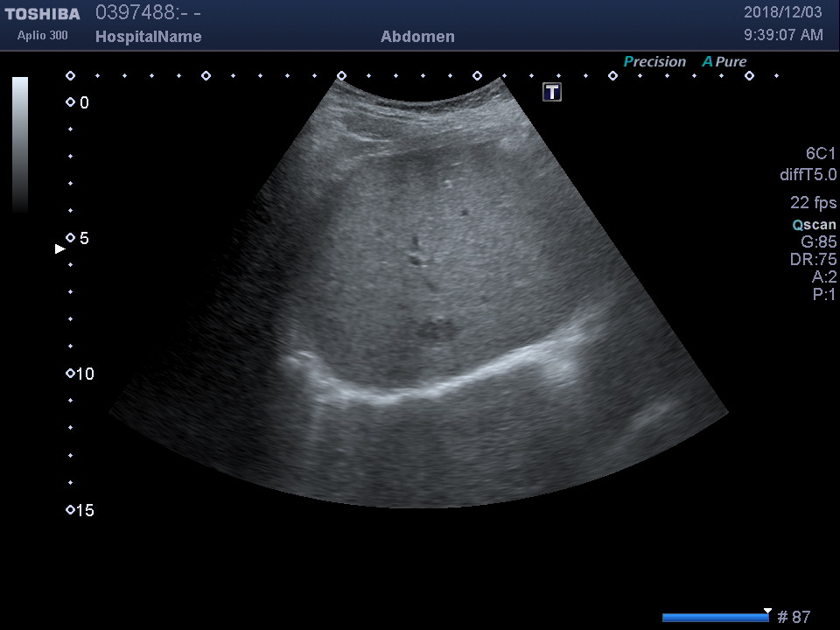Click the frame number '# 87'

(x=794, y=617)
